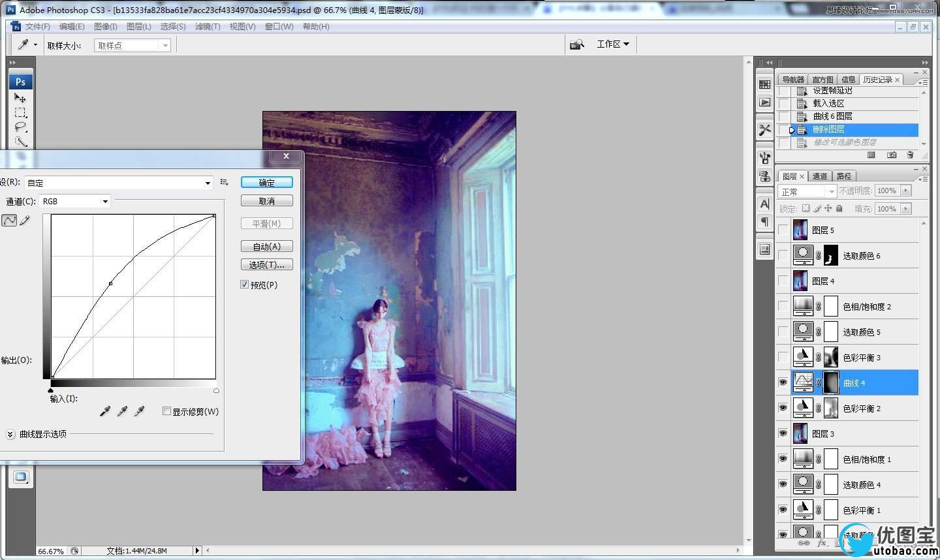Pick the white point eyedropper
940x560 pixels.
(x=138, y=411)
